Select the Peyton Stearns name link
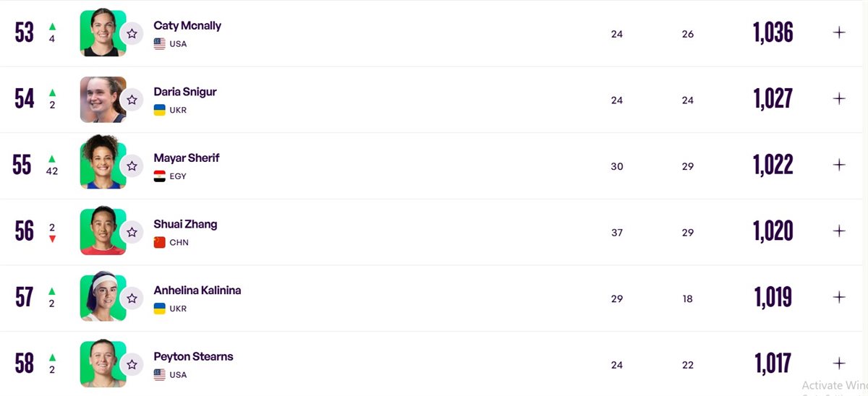Image resolution: width=868 pixels, height=396 pixels. pyautogui.click(x=193, y=356)
